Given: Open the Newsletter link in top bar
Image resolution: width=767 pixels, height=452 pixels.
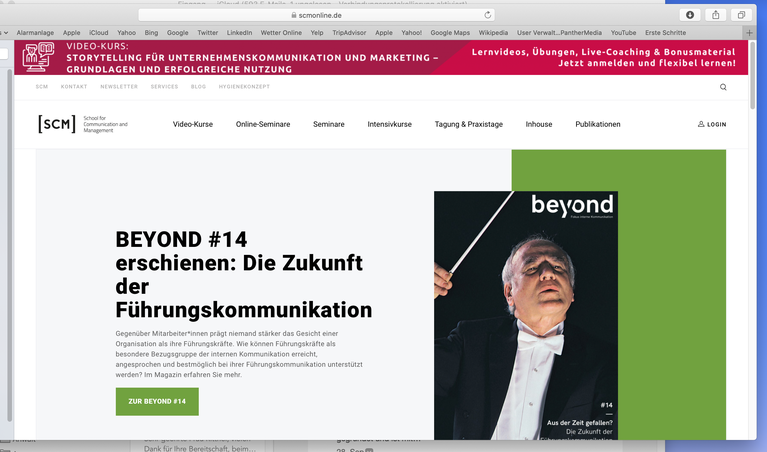Looking at the screenshot, I should (119, 87).
